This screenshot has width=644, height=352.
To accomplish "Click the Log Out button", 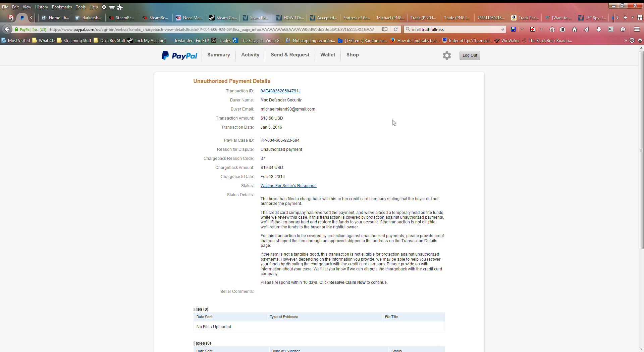I will 470,55.
